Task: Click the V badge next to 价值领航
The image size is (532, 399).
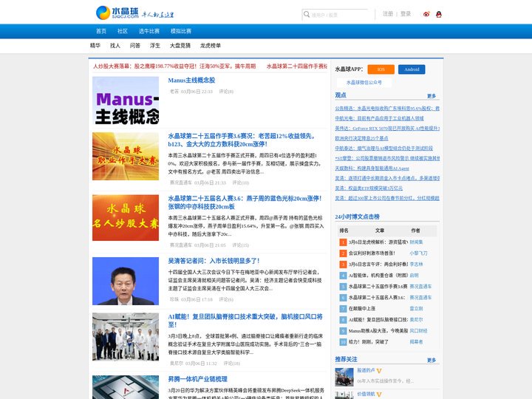Action: pyautogui.click(x=379, y=395)
